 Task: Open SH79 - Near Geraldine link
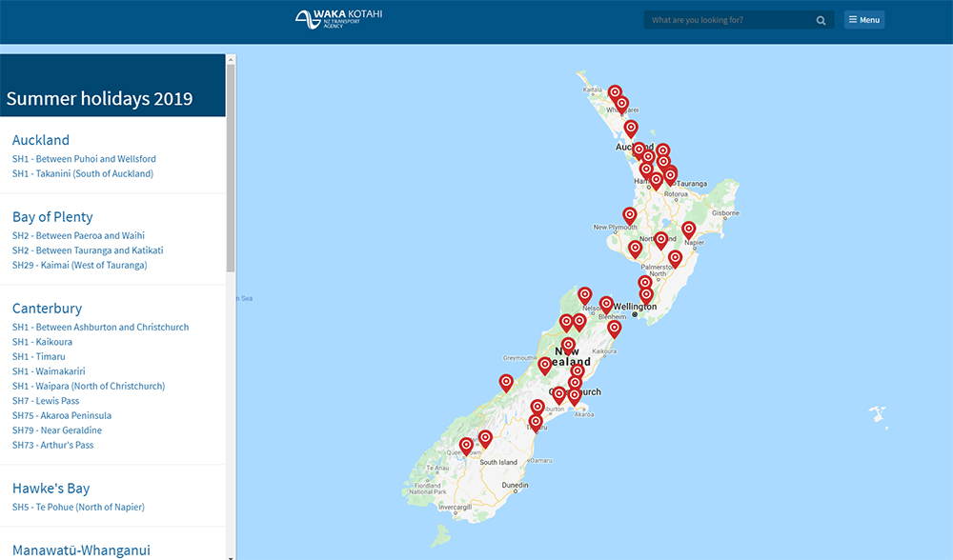(57, 430)
